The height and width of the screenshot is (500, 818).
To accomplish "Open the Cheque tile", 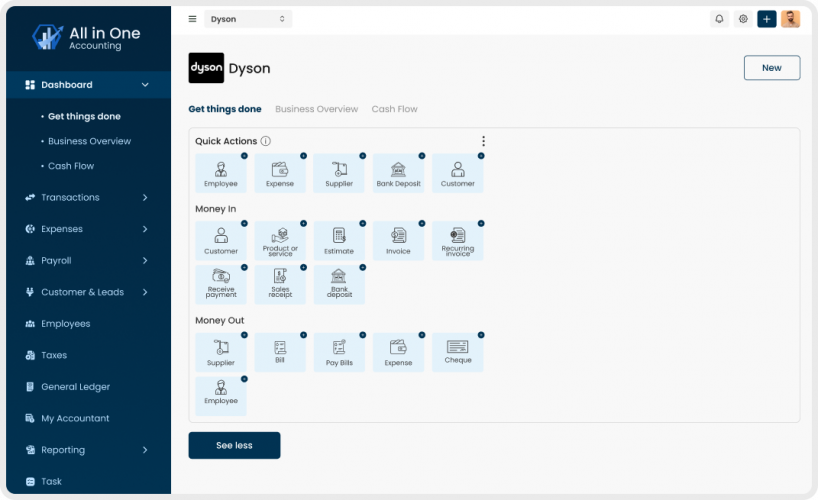I will pyautogui.click(x=458, y=352).
